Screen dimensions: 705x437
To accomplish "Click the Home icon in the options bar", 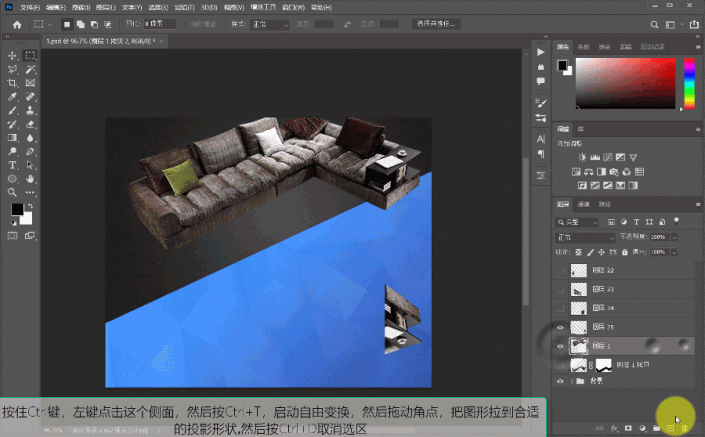I will 17,25.
